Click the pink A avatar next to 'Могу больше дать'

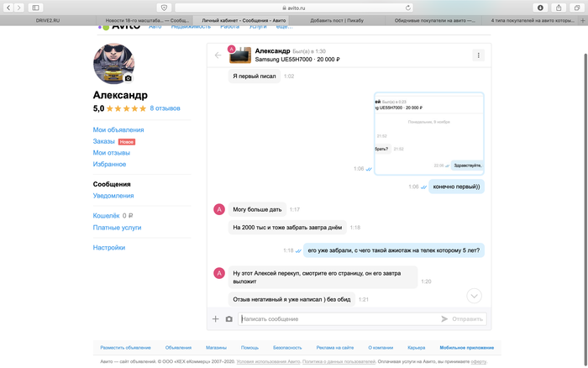(x=219, y=209)
